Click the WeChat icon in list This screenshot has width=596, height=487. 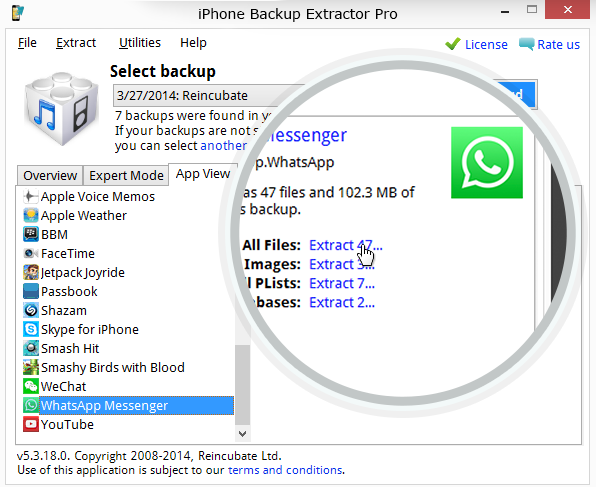click(x=30, y=386)
